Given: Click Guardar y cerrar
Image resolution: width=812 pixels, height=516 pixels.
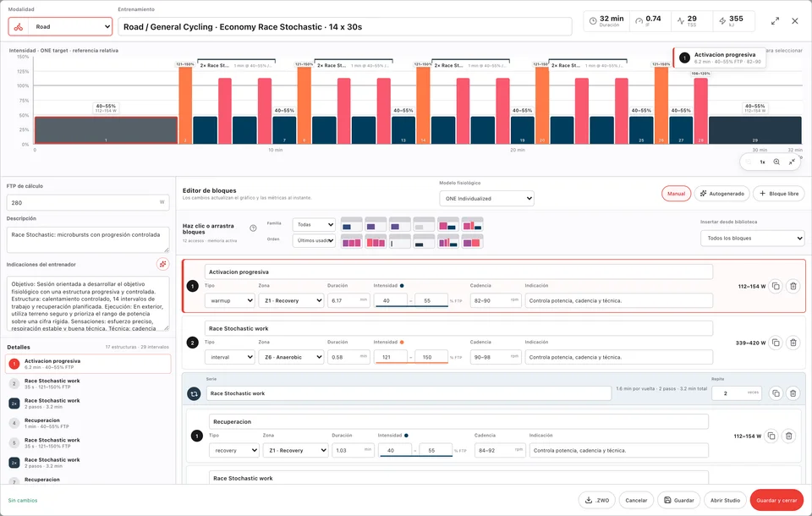Looking at the screenshot, I should pos(776,501).
